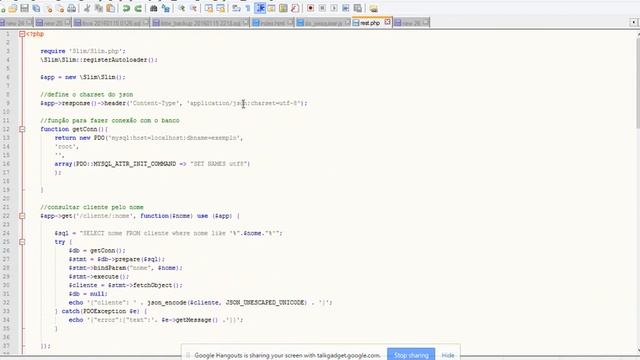
Task: Click the Synchronize Horizontal Scrolling icon
Action: pos(220,8)
